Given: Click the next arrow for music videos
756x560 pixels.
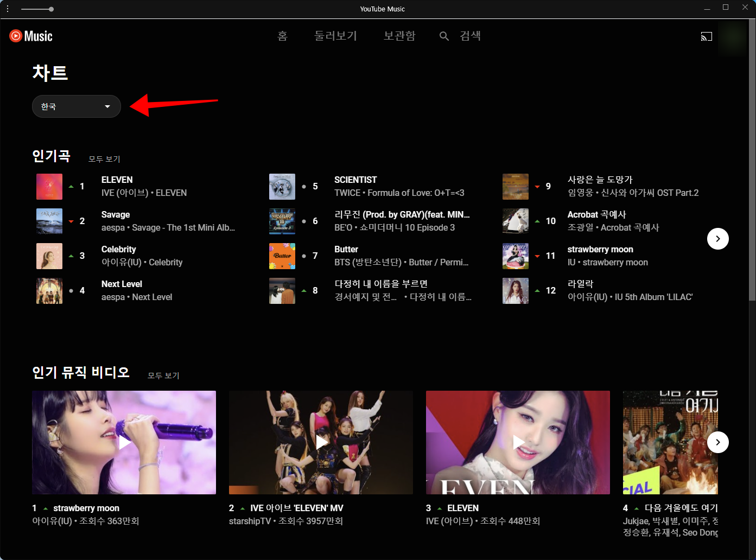Looking at the screenshot, I should [717, 442].
